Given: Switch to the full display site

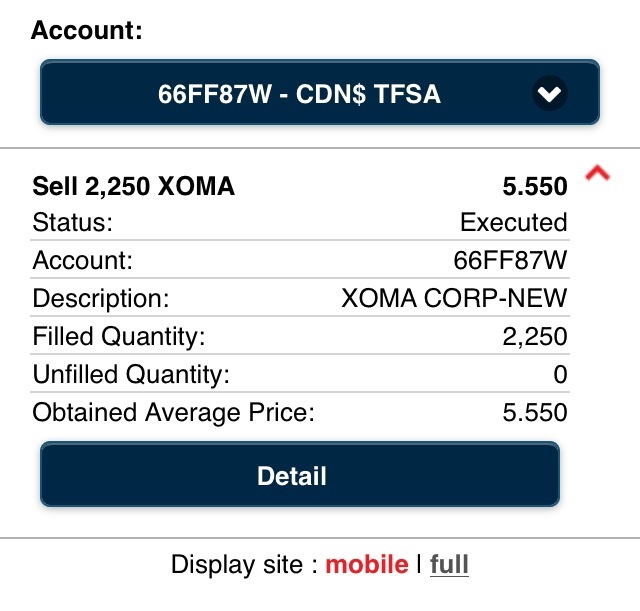Looking at the screenshot, I should (449, 564).
